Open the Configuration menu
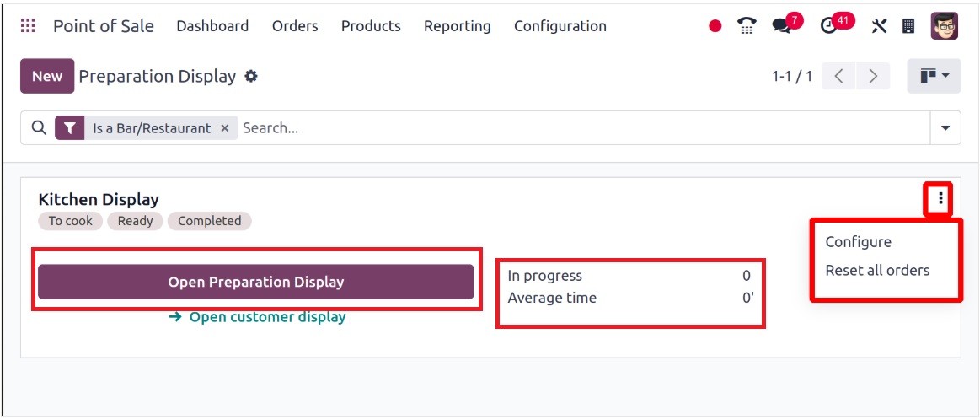The width and height of the screenshot is (980, 420). [560, 26]
